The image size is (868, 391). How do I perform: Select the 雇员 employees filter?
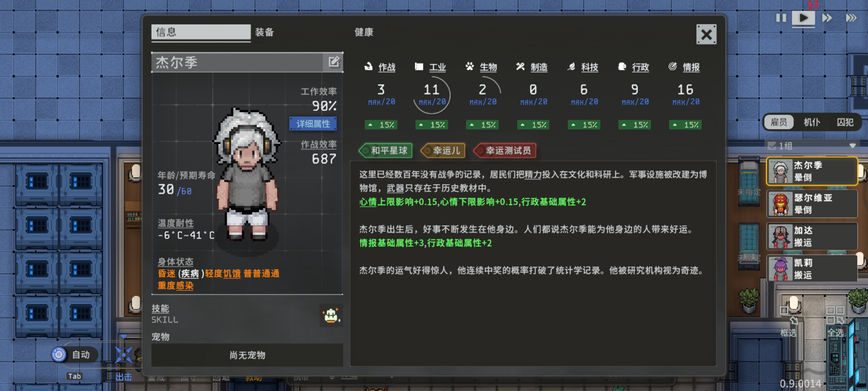[x=779, y=122]
